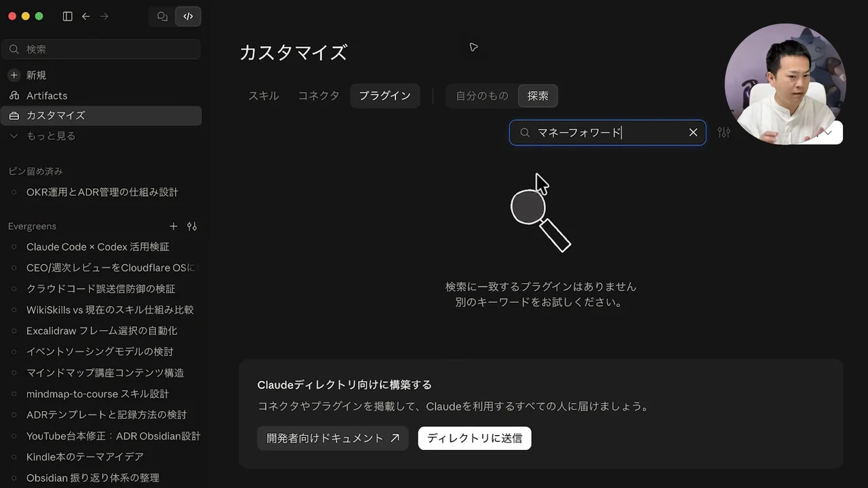Click the Evergreens section header
This screenshot has width=868, height=488.
point(32,226)
